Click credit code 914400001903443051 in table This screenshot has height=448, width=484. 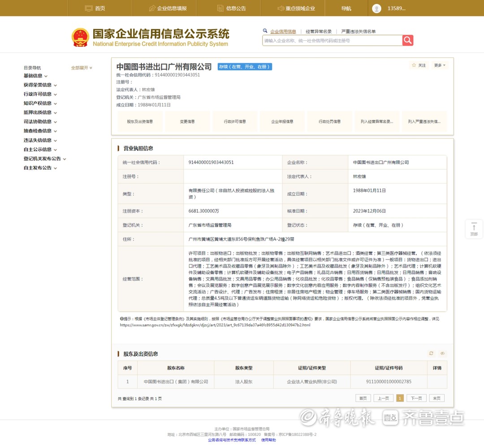[x=211, y=162]
